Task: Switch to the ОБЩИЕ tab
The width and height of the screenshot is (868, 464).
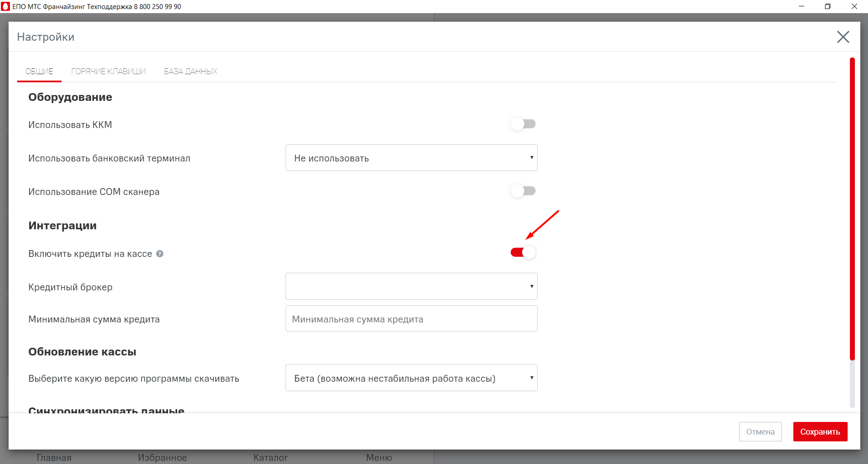Action: tap(39, 71)
